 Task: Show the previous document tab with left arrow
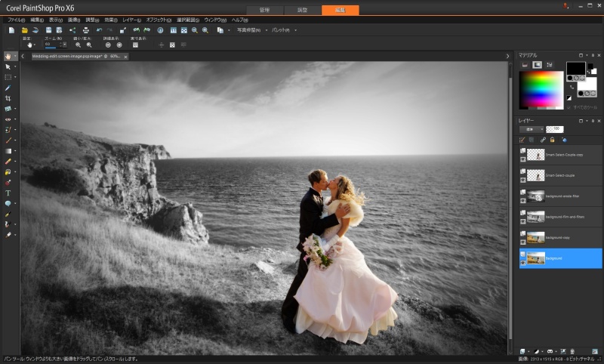pos(23,56)
